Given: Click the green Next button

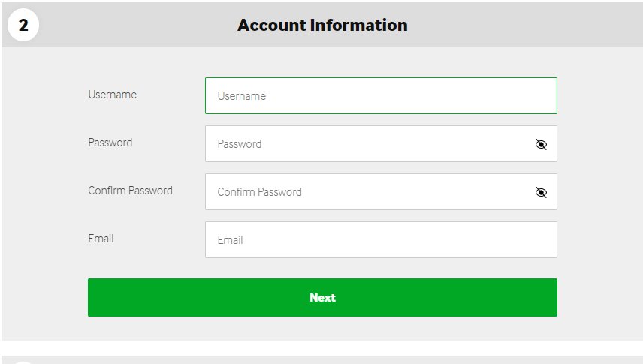Looking at the screenshot, I should [x=322, y=298].
